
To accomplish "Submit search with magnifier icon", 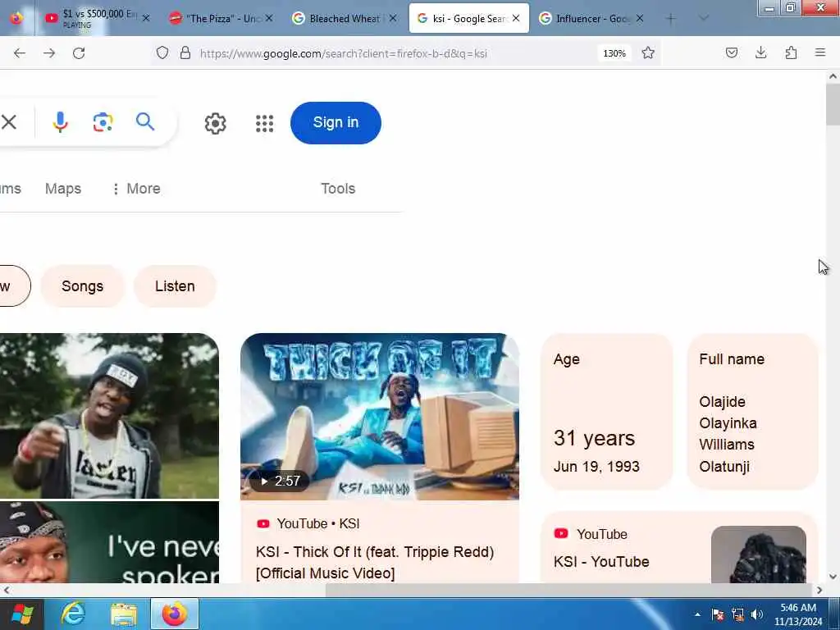I will point(145,122).
